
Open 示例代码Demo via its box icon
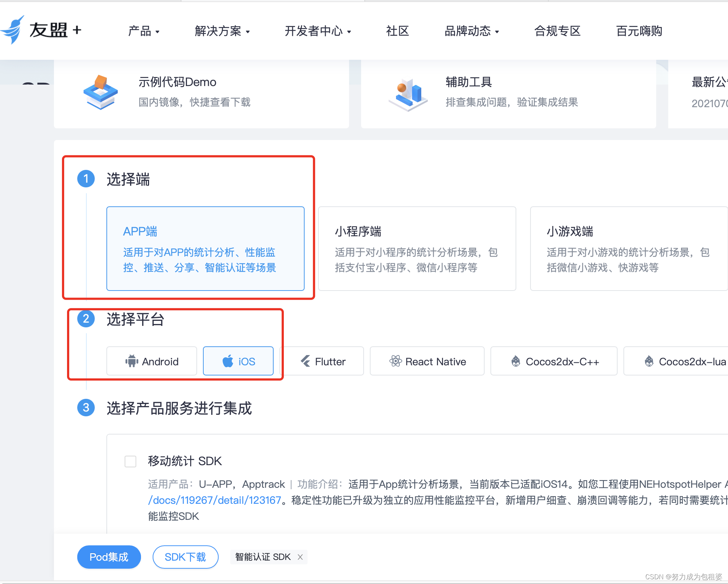tap(101, 93)
